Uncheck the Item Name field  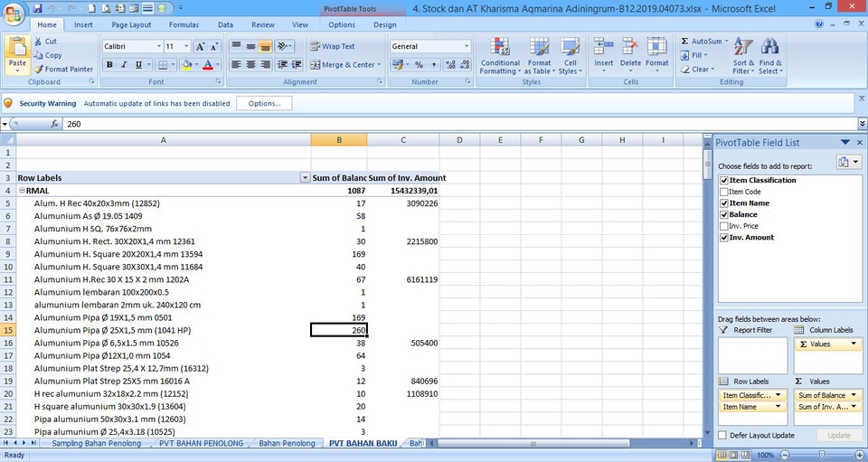pyautogui.click(x=723, y=203)
